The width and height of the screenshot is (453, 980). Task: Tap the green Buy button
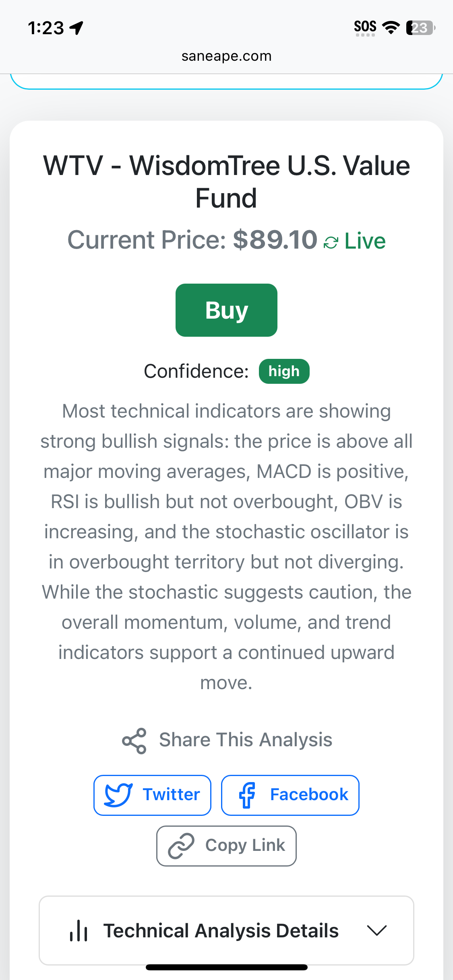click(x=226, y=310)
